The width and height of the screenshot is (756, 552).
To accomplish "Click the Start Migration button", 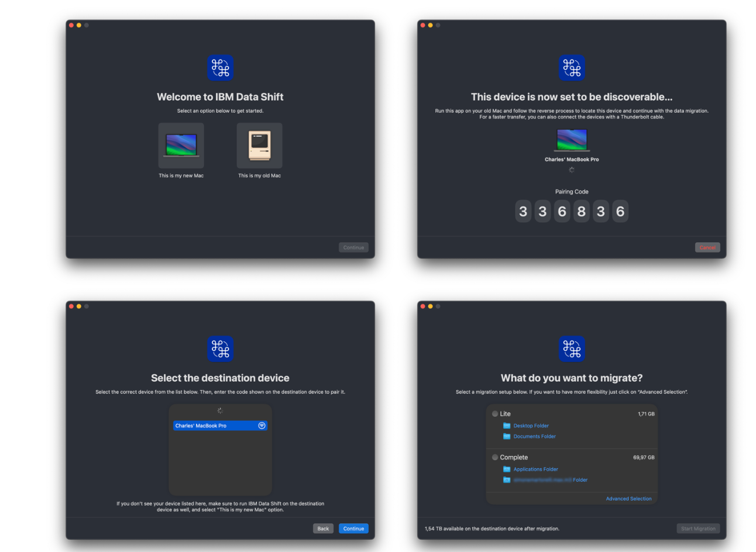I will (x=698, y=529).
